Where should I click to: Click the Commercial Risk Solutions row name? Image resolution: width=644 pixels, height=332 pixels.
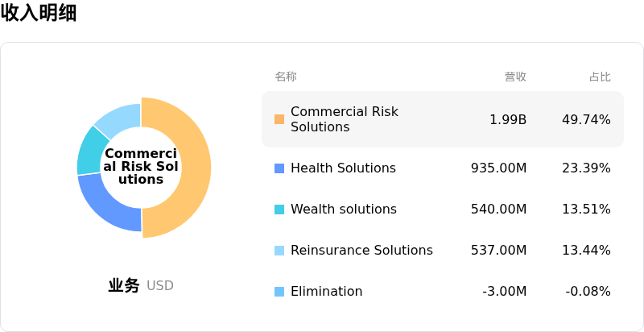tap(344, 119)
